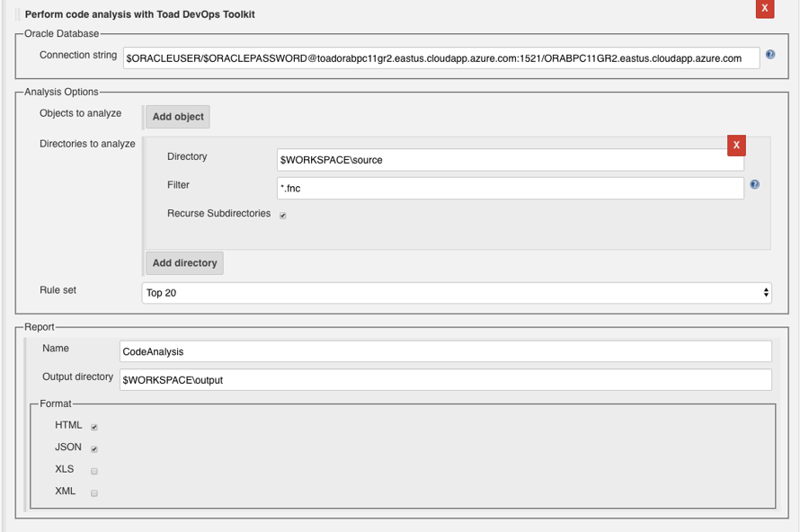
Task: Click the Filter label
Action: click(178, 185)
